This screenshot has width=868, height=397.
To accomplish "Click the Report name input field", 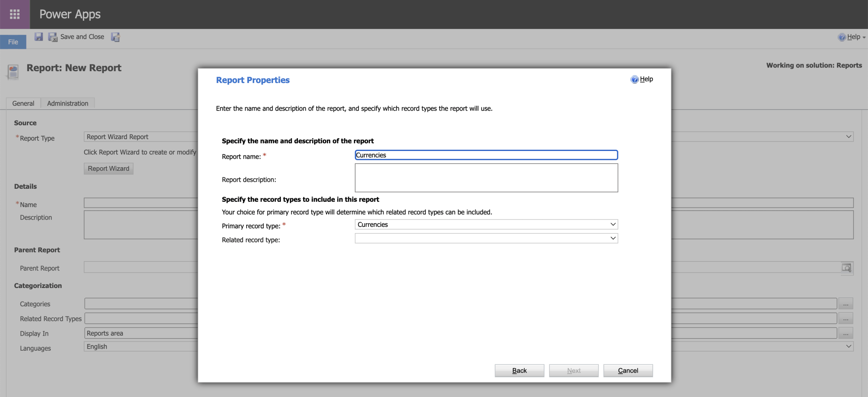I will click(486, 155).
